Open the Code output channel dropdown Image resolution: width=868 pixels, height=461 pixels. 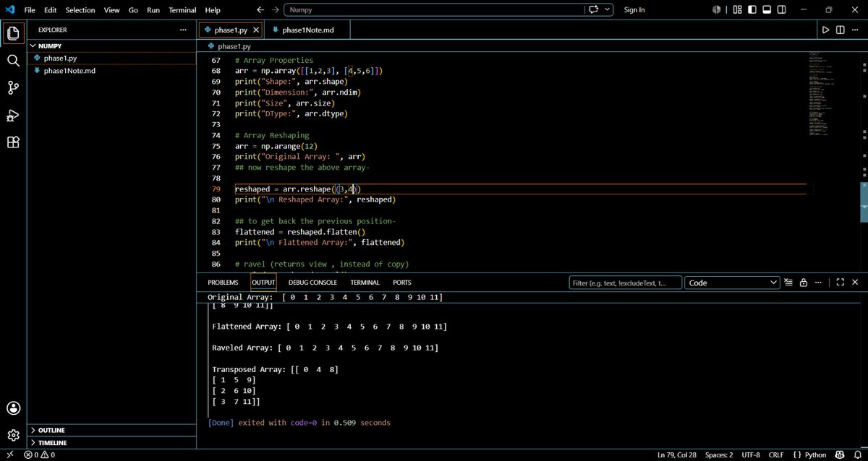pyautogui.click(x=731, y=283)
